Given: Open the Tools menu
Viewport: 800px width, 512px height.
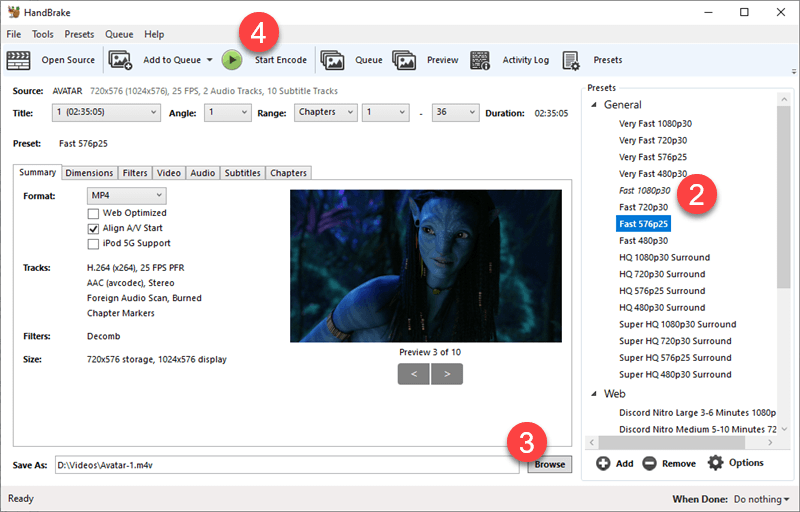Looking at the screenshot, I should tap(43, 34).
